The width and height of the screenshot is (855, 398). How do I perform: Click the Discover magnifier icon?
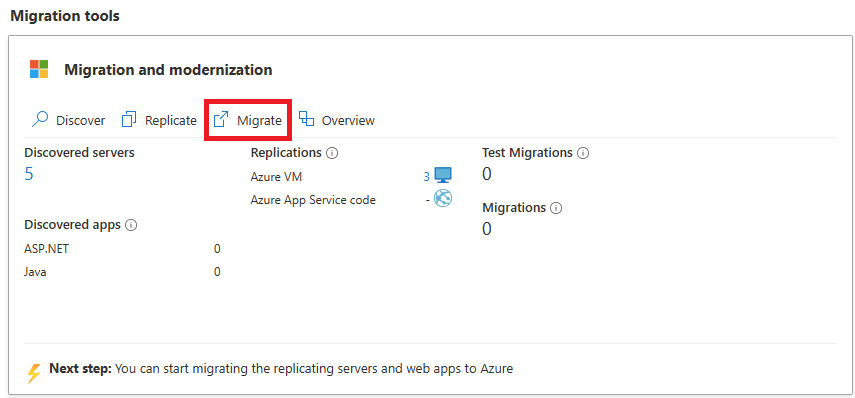tap(40, 119)
